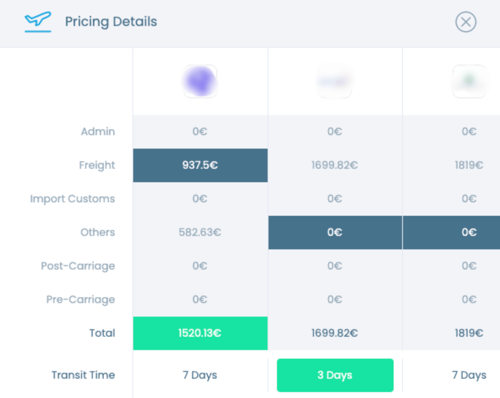Select the green blurred carrier logo
The height and width of the screenshot is (398, 500).
469,81
